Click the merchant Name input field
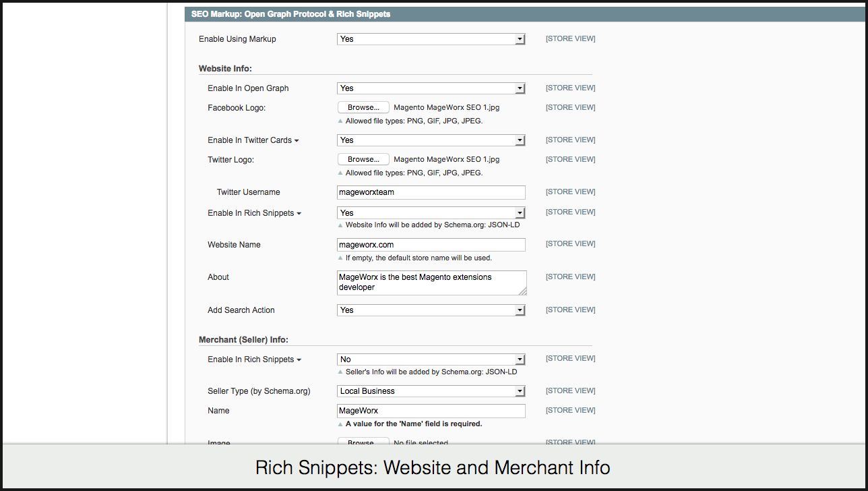 pos(431,411)
